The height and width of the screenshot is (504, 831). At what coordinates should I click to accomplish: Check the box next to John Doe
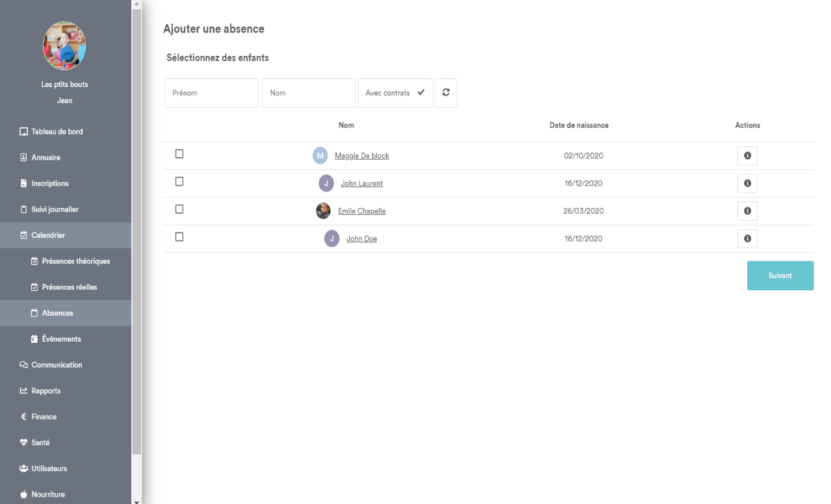(x=179, y=237)
